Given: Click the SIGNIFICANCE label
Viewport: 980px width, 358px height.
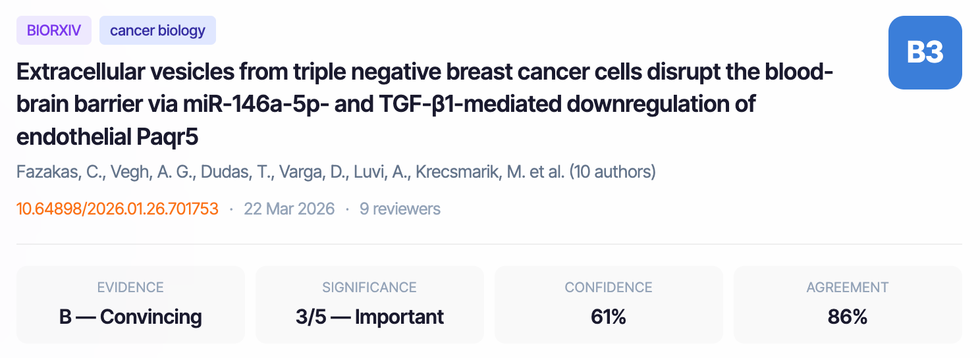Looking at the screenshot, I should tap(369, 288).
